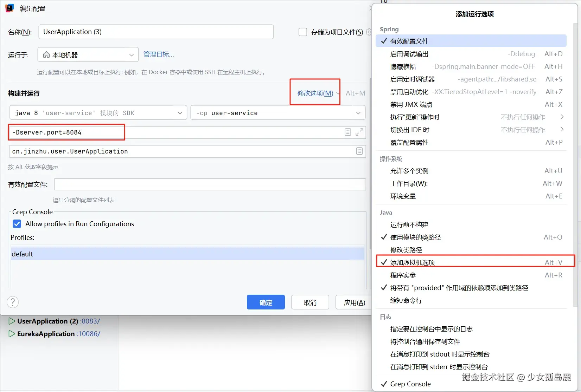Select 修改类路径 option
Viewport: 581px width, 392px height.
coord(471,250)
